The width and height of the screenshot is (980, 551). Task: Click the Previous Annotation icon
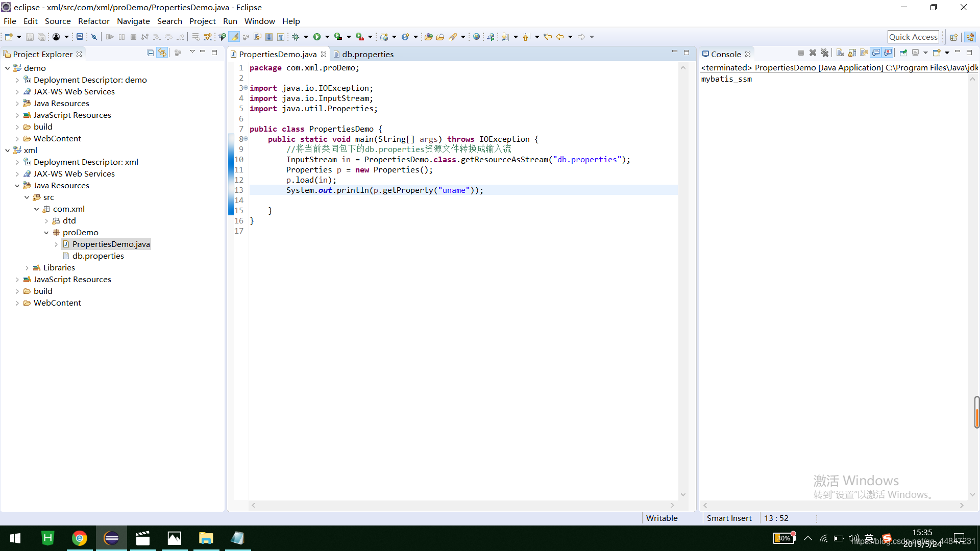click(x=526, y=37)
